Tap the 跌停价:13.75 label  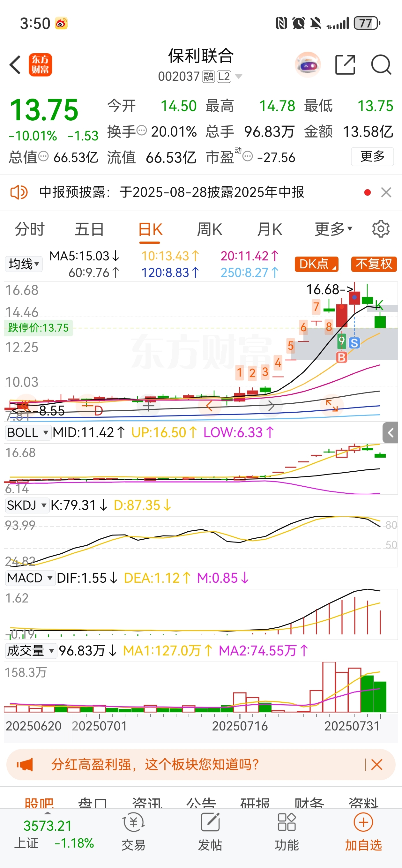pos(38,327)
